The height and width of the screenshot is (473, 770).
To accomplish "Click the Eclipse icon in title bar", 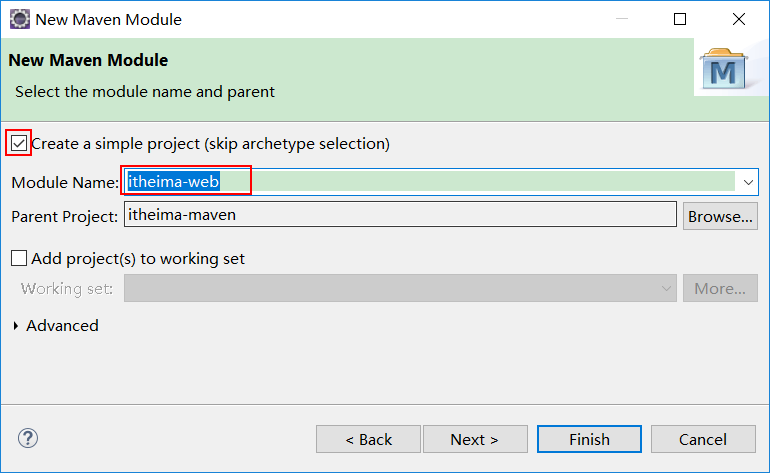I will tap(19, 19).
